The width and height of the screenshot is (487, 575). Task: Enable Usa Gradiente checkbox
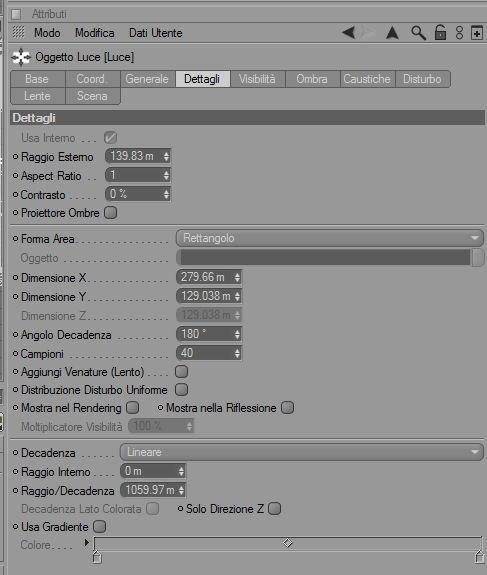tap(99, 527)
